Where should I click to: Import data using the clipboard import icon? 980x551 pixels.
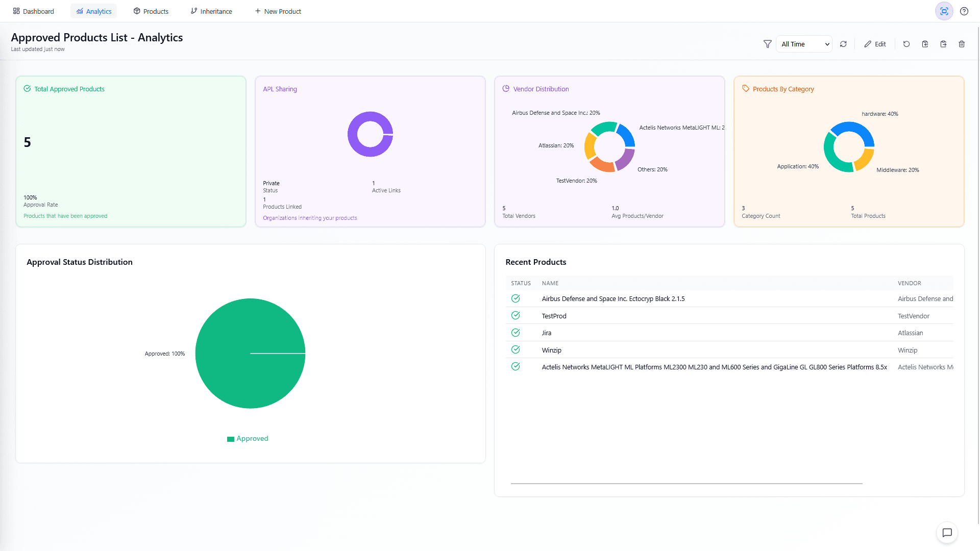tap(925, 44)
